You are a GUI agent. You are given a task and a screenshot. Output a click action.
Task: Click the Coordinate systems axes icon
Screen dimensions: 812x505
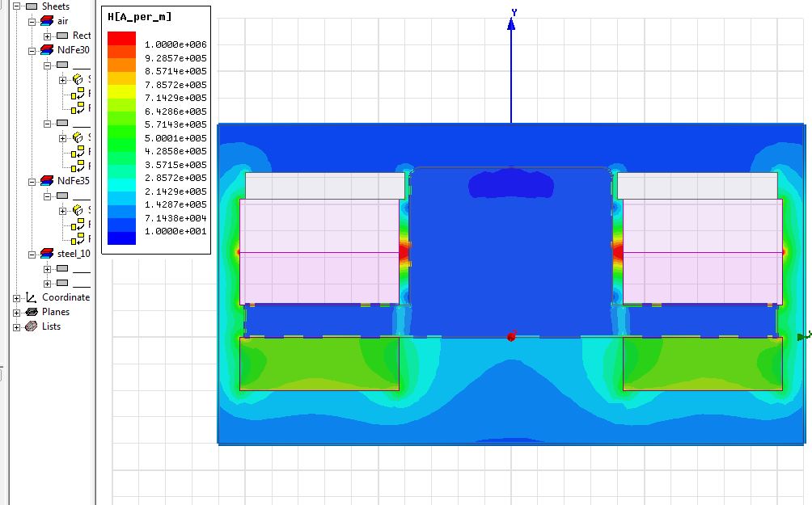pyautogui.click(x=32, y=297)
